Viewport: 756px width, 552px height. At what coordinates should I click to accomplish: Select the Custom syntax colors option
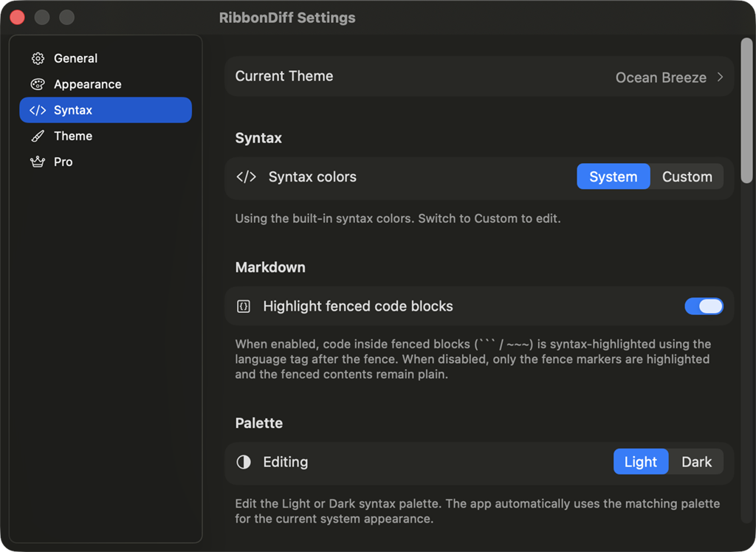point(687,177)
